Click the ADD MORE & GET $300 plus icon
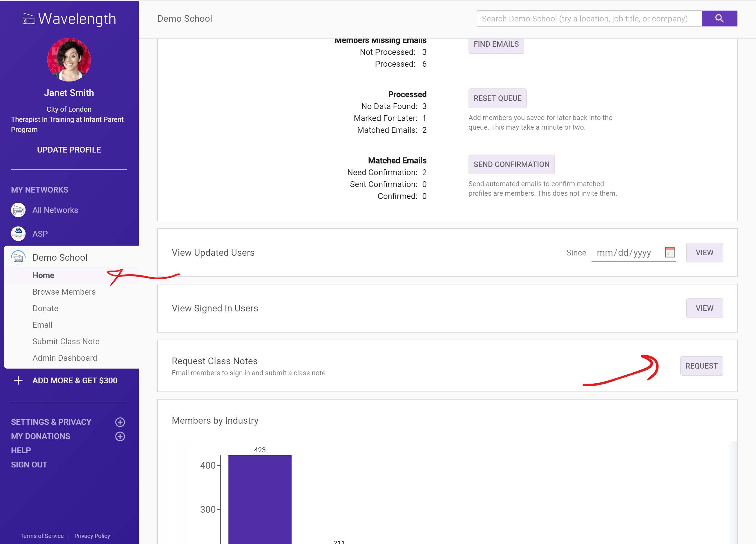This screenshot has height=544, width=756. [18, 381]
